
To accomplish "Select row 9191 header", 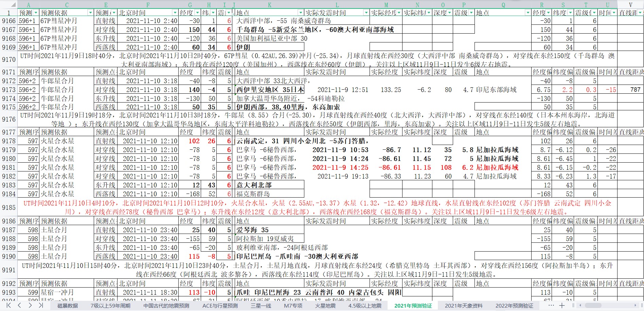I will point(8,270).
